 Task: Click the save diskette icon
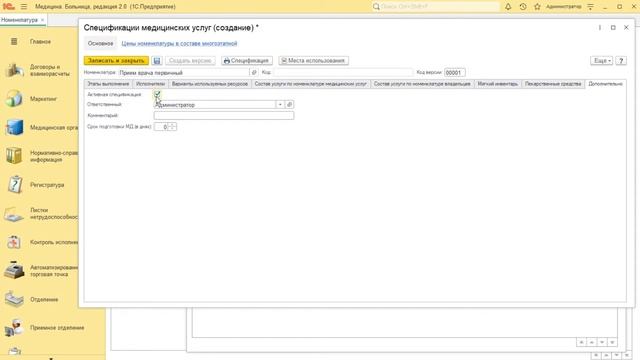[x=157, y=60]
